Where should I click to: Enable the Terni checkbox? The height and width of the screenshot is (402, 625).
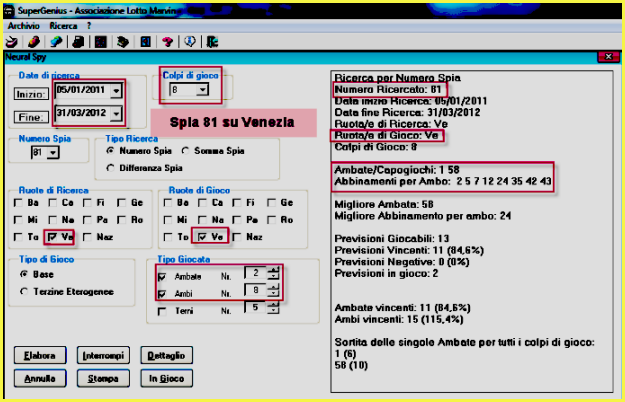[x=162, y=311]
